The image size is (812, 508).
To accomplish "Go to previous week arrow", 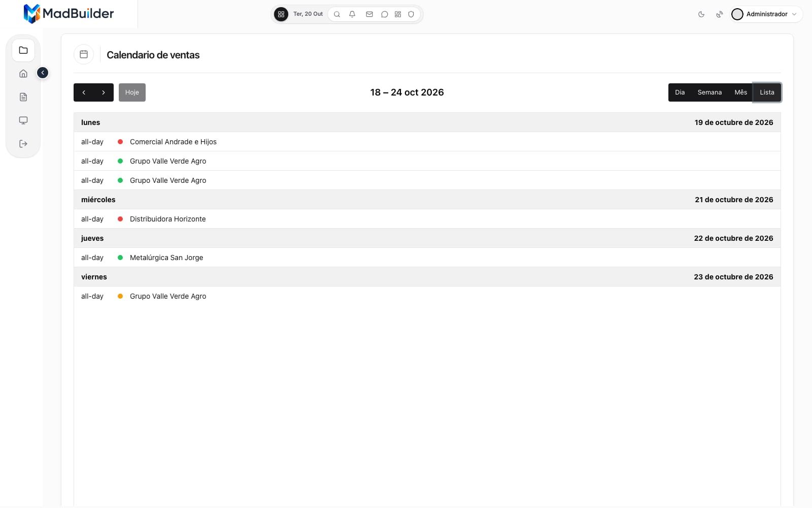I will 84,92.
